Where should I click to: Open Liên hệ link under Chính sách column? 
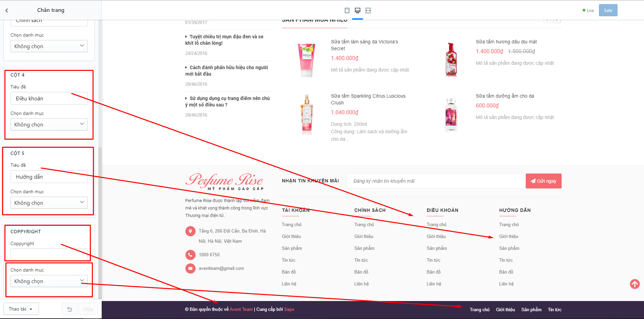[361, 284]
